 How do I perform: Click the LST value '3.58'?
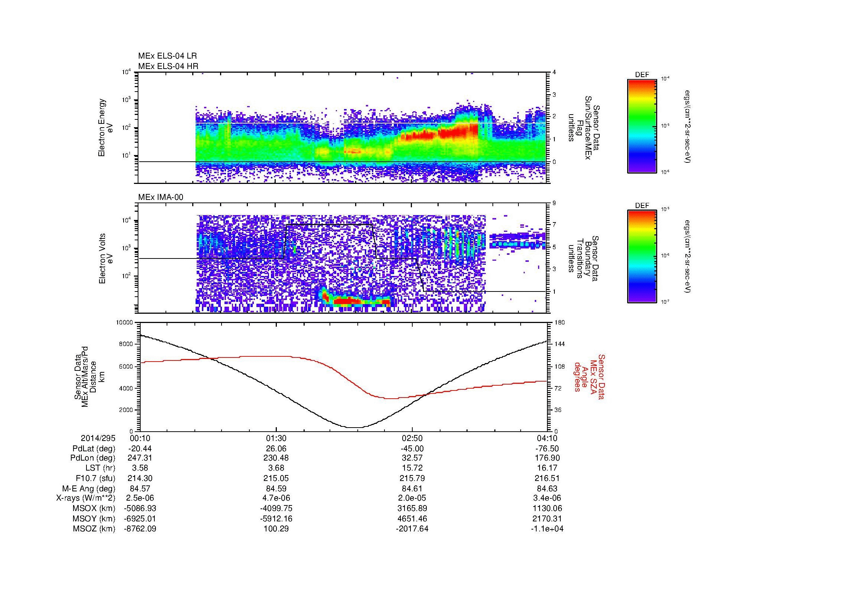140,468
